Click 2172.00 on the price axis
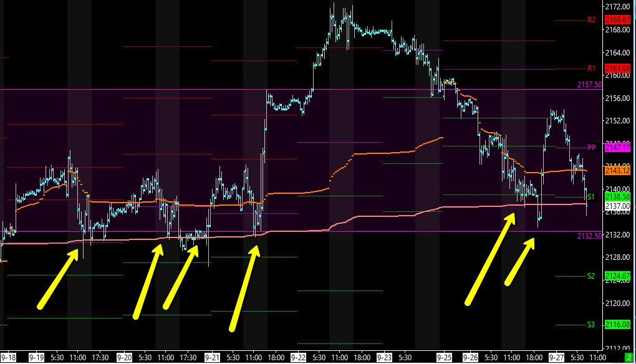Viewport: 636px width, 364px height. [x=617, y=7]
